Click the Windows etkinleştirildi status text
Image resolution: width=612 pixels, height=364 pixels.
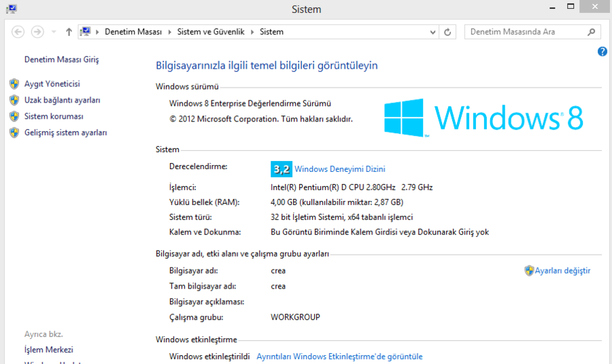click(x=209, y=357)
